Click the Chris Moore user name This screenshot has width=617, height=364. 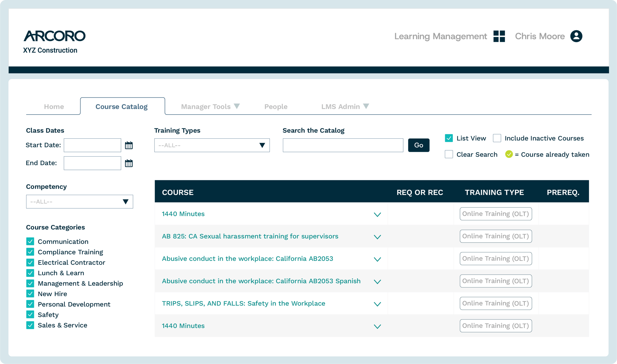tap(540, 36)
